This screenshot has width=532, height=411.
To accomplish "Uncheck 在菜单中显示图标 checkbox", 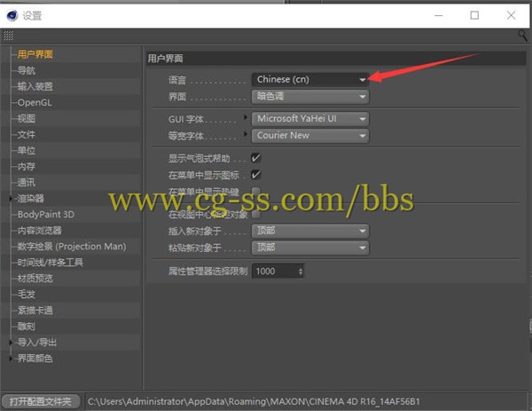I will click(x=256, y=175).
